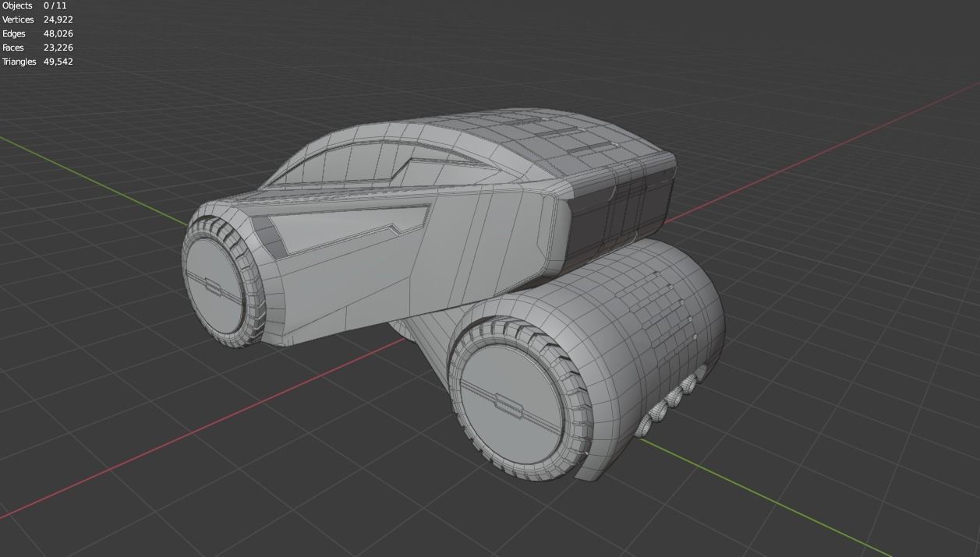Click the Triangles value 49,542
The image size is (980, 557).
tap(58, 62)
